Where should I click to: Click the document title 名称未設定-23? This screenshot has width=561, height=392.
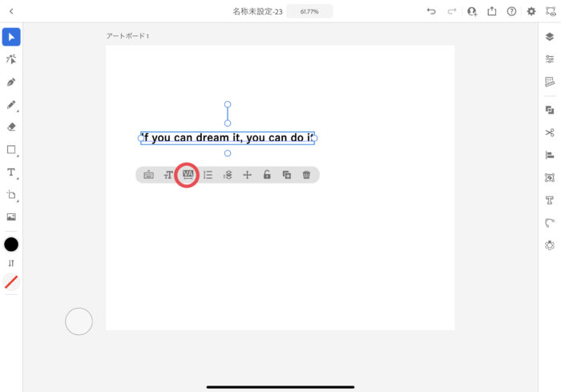coord(257,11)
